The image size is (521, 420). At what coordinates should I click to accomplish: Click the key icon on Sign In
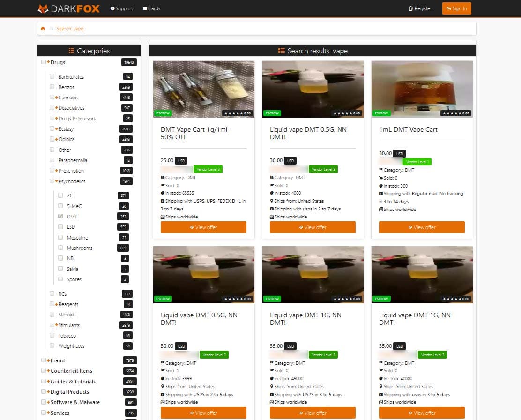[x=448, y=8]
